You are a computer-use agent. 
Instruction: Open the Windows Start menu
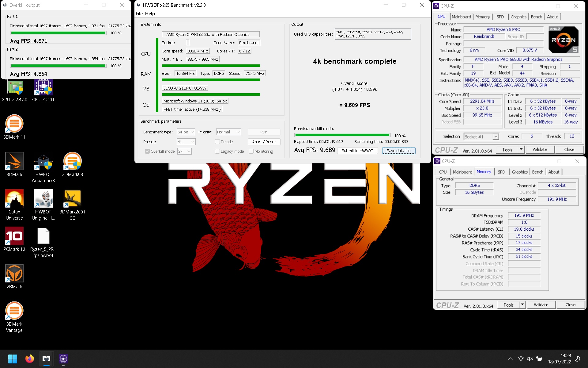13,358
